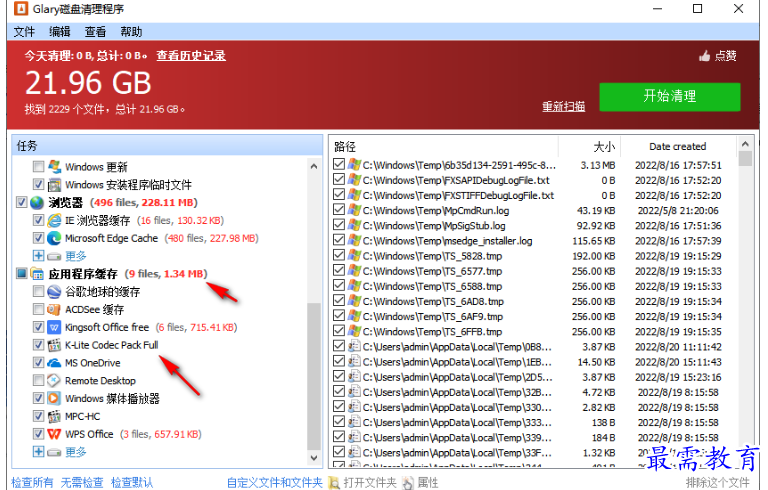Click the Windows 安装程序临时文件 icon

[54, 185]
